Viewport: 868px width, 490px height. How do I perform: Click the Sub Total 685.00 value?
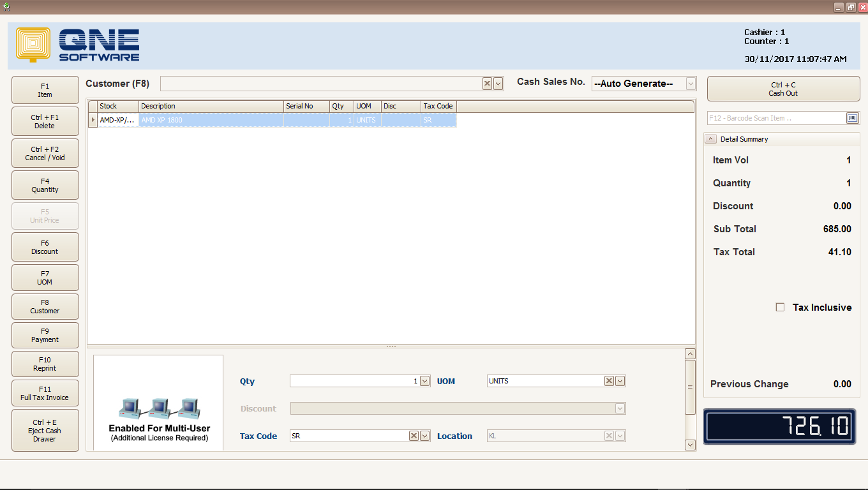(837, 229)
